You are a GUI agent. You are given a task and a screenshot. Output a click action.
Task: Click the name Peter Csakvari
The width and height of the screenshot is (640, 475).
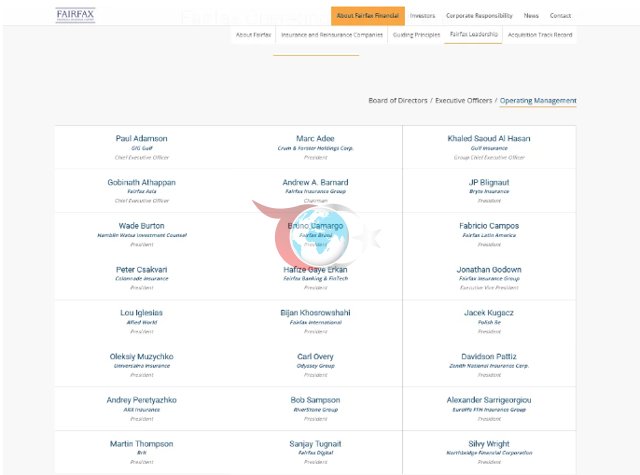(x=141, y=269)
